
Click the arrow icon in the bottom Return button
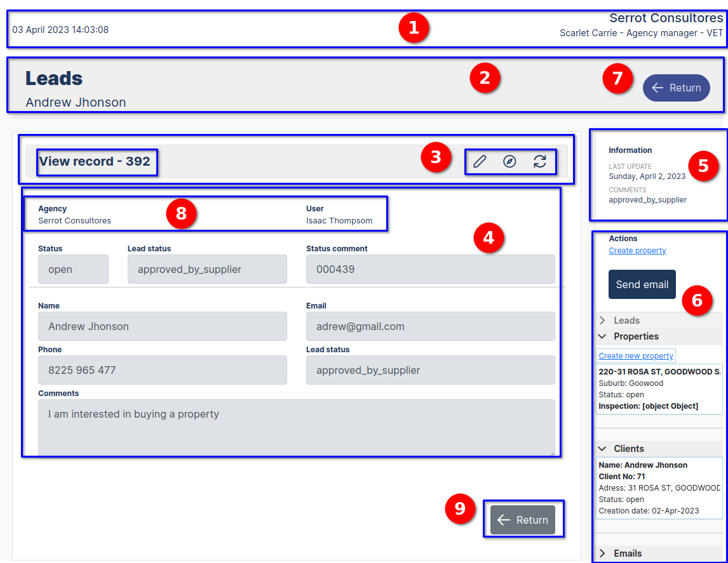coord(504,519)
